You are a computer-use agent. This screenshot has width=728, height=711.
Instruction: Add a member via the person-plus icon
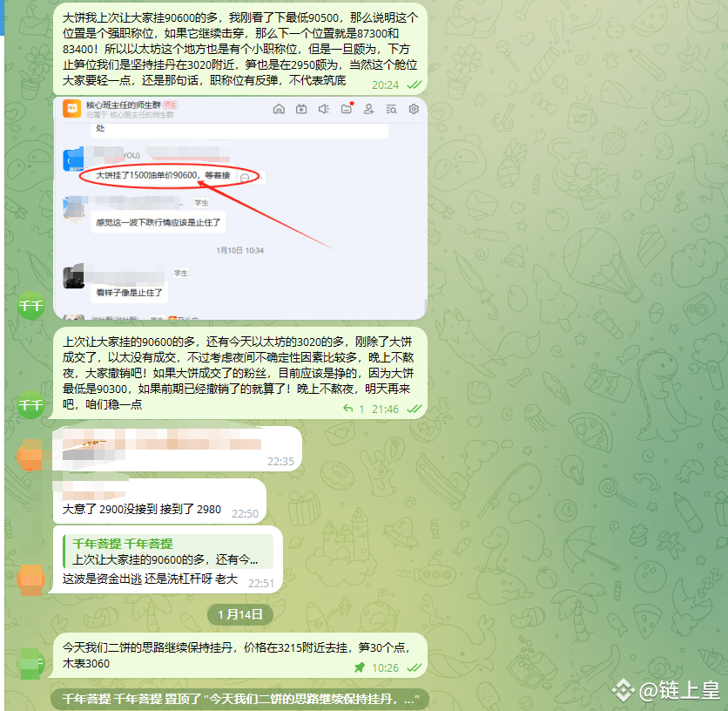[369, 109]
